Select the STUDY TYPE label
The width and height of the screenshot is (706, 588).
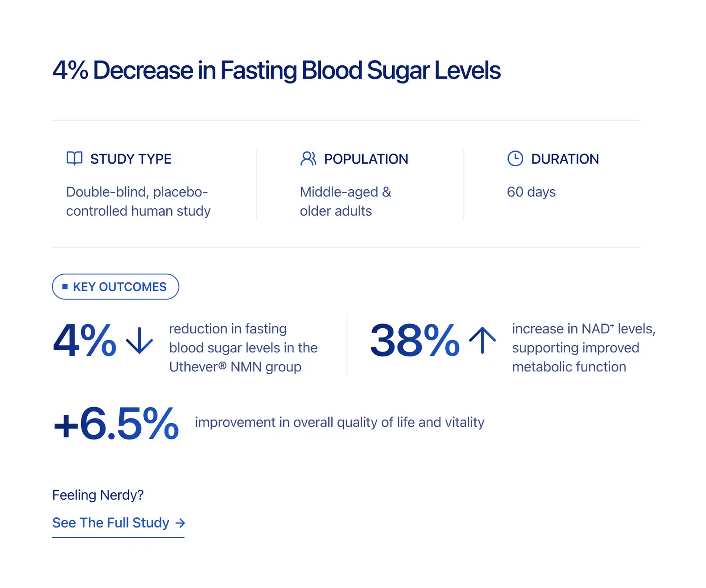pos(131,159)
